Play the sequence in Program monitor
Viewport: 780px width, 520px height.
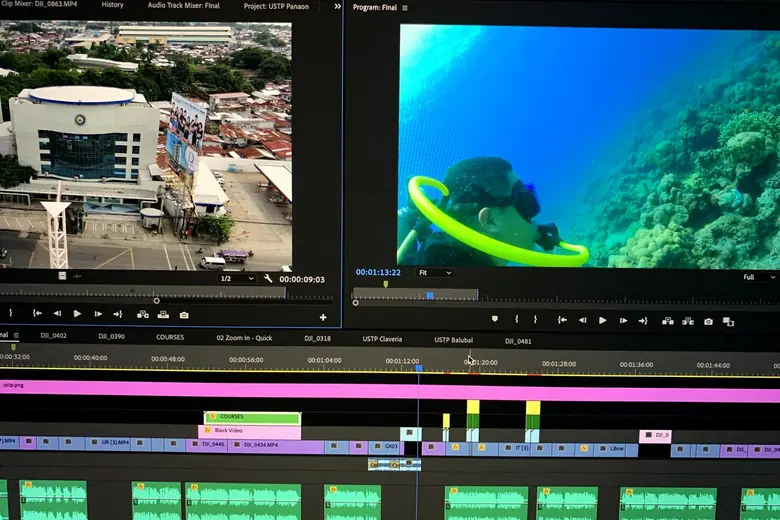[602, 320]
